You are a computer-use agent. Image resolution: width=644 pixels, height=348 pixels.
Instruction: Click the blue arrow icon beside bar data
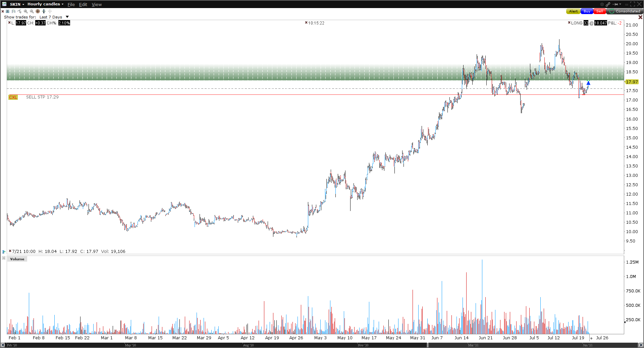coord(4,252)
